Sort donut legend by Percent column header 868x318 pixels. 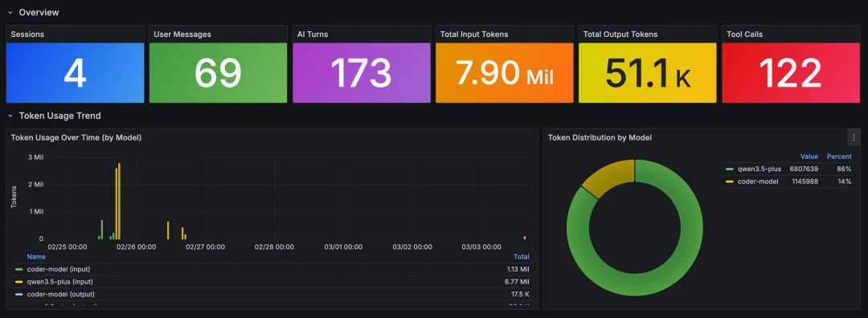[839, 157]
